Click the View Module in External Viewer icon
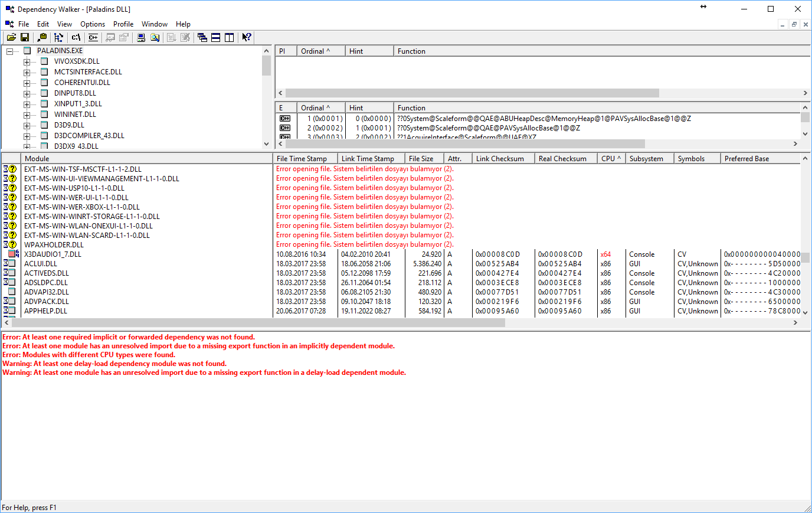This screenshot has width=812, height=513. coord(110,37)
